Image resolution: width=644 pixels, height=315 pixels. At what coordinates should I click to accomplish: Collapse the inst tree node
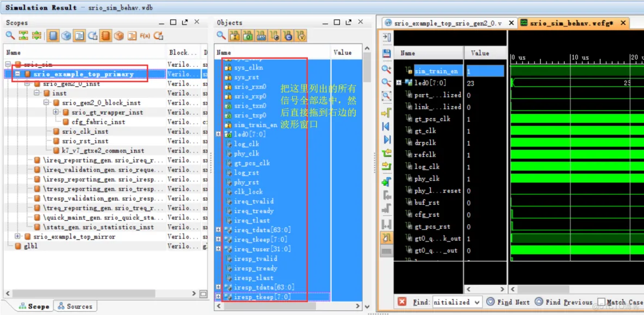(x=36, y=93)
